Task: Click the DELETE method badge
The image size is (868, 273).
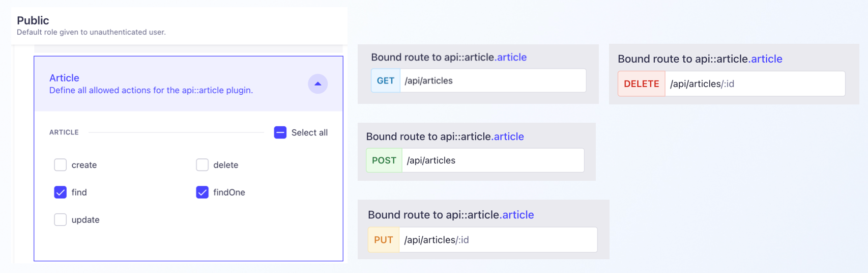Action: click(x=641, y=84)
